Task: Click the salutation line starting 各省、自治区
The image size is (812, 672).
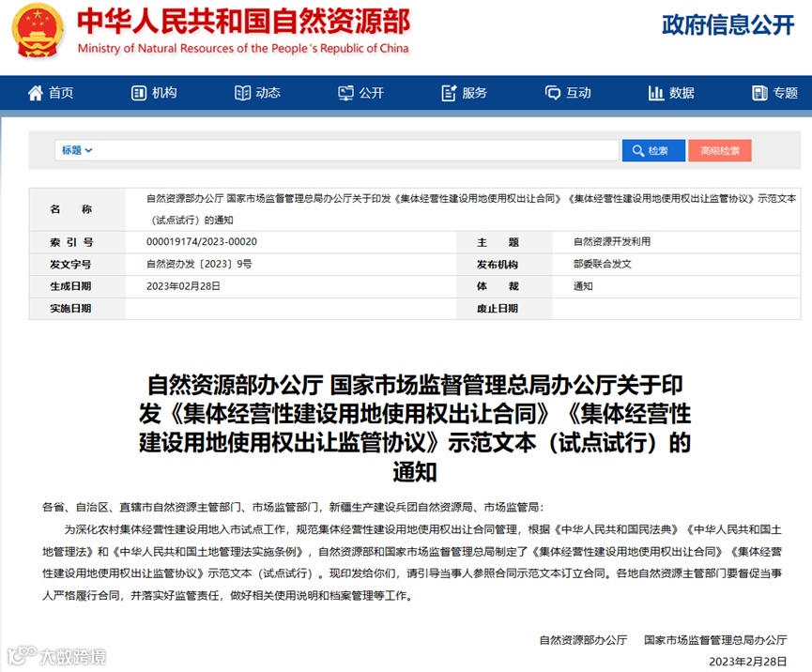Action: 293,508
